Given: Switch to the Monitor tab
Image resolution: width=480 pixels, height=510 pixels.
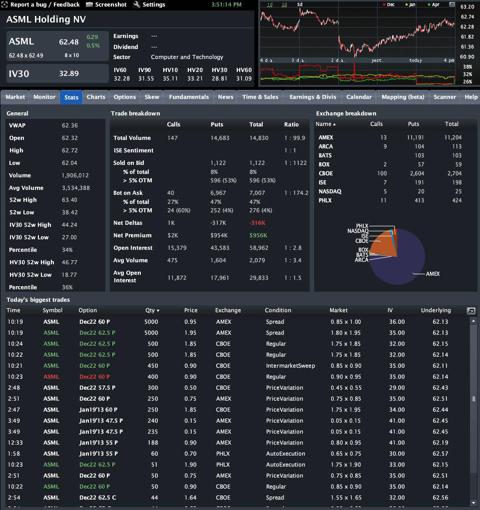Looking at the screenshot, I should tap(44, 97).
